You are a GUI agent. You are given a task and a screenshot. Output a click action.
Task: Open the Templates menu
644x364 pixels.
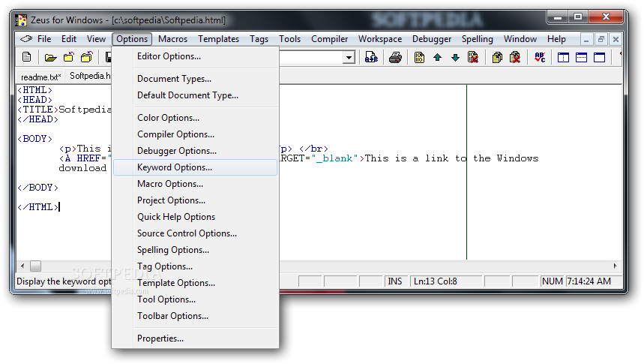tap(218, 39)
